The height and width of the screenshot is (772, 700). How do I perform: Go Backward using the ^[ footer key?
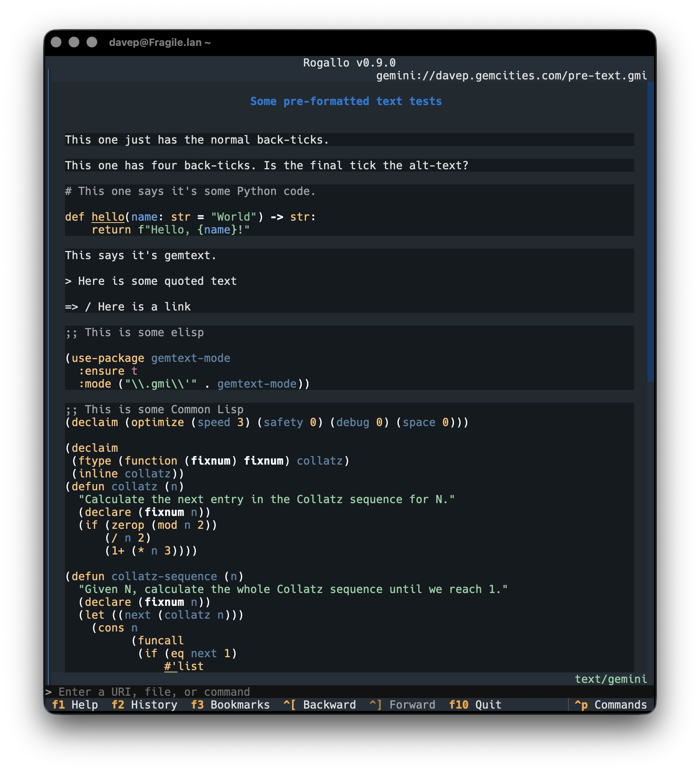tap(320, 705)
